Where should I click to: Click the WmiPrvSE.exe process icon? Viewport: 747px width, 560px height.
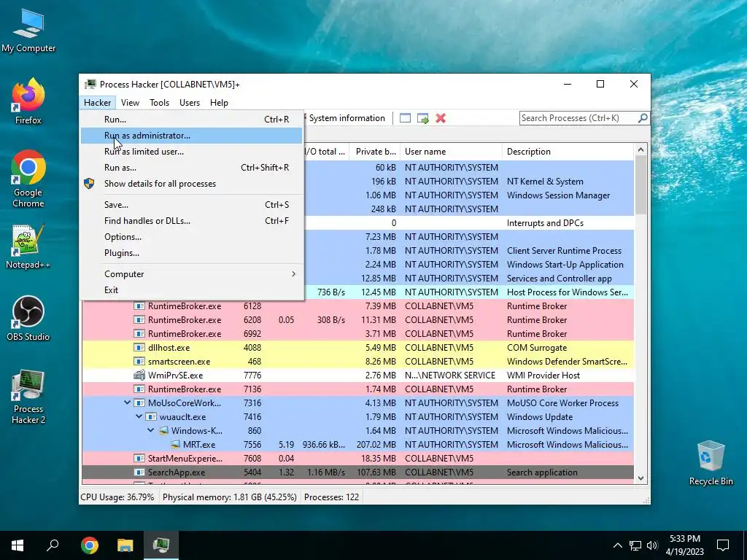click(x=139, y=376)
